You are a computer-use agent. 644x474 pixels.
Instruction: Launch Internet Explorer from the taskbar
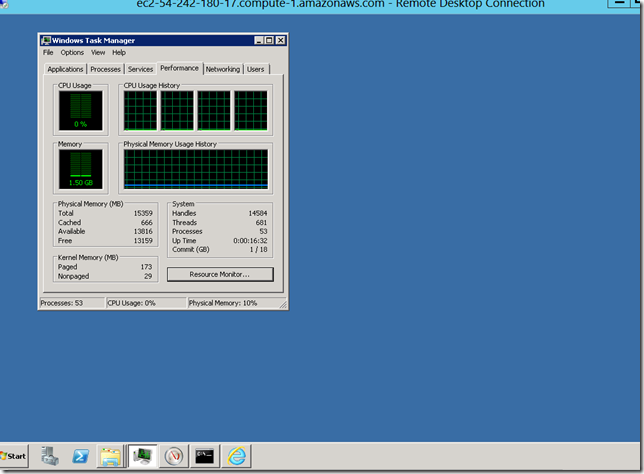click(236, 457)
